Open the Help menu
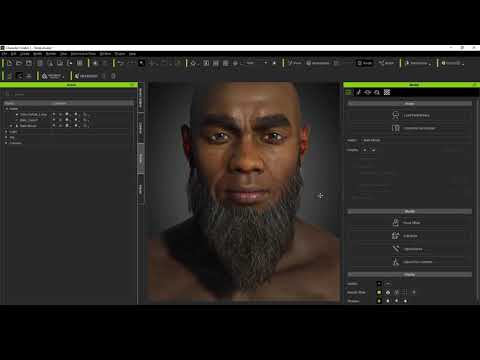The image size is (480, 360). click(x=133, y=54)
